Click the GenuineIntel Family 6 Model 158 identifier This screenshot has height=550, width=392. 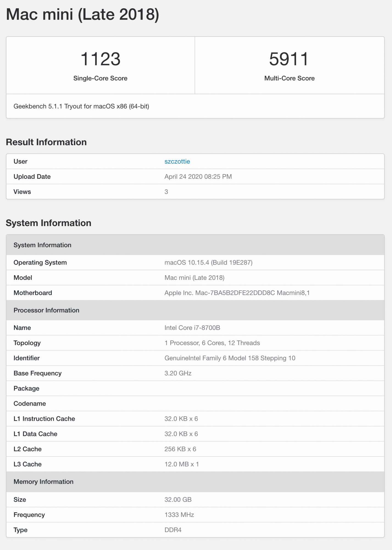230,358
